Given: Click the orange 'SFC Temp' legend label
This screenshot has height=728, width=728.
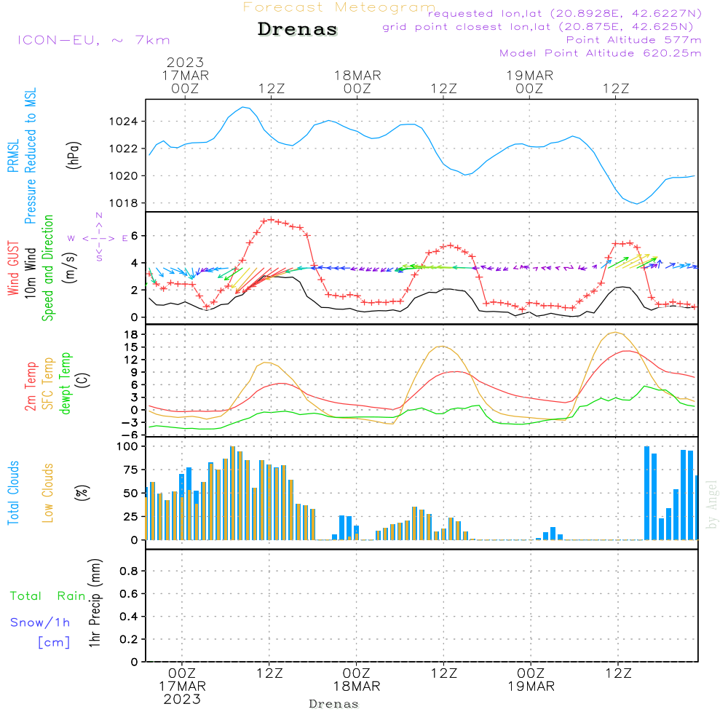Looking at the screenshot, I should 48,384.
